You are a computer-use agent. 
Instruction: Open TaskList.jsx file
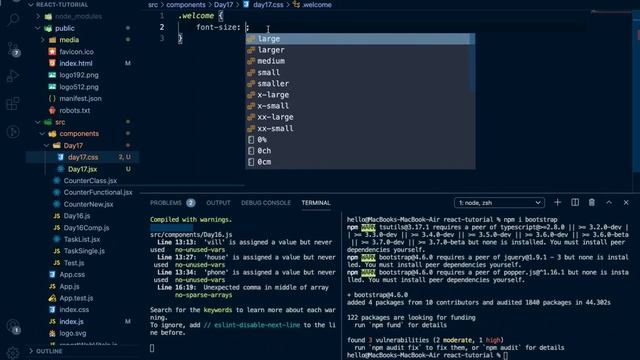(82, 239)
